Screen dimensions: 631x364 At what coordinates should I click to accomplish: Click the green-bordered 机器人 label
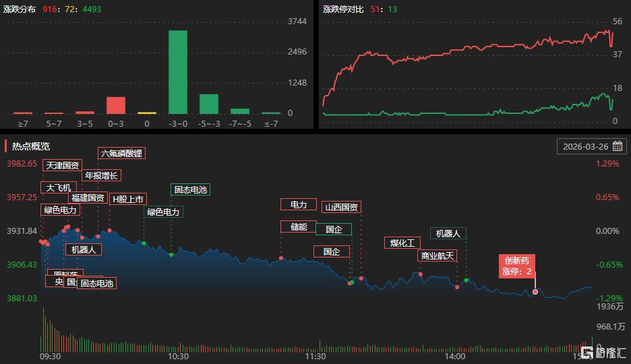point(448,233)
